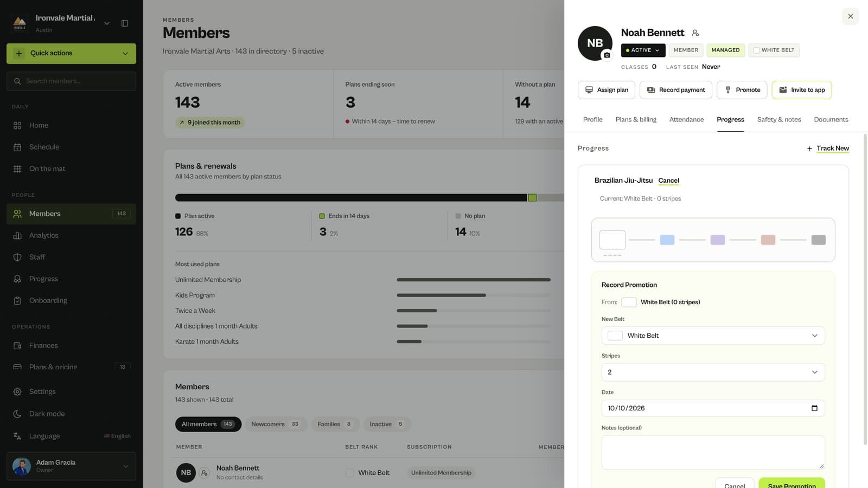Open the date picker calendar icon
Screen dimensions: 868x488
[x=814, y=408]
